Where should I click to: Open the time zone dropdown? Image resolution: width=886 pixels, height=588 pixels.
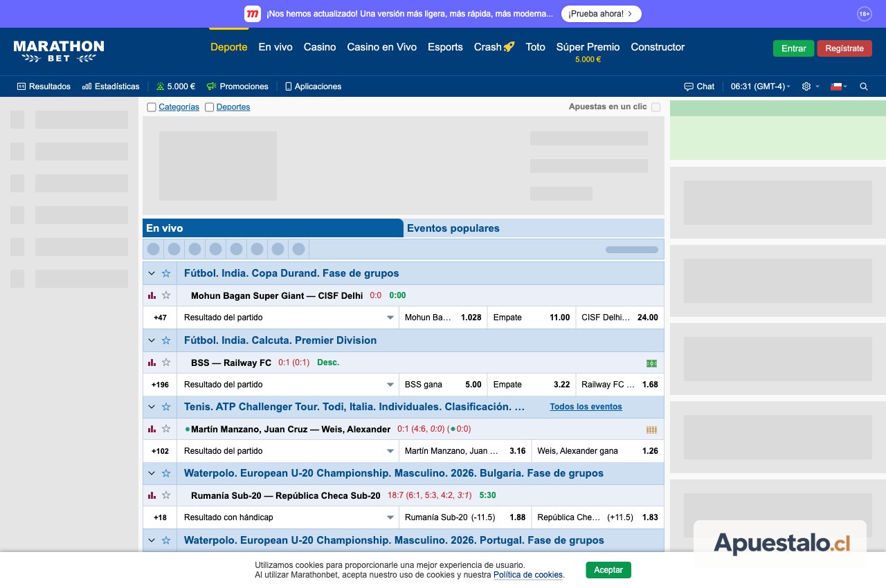tap(761, 86)
